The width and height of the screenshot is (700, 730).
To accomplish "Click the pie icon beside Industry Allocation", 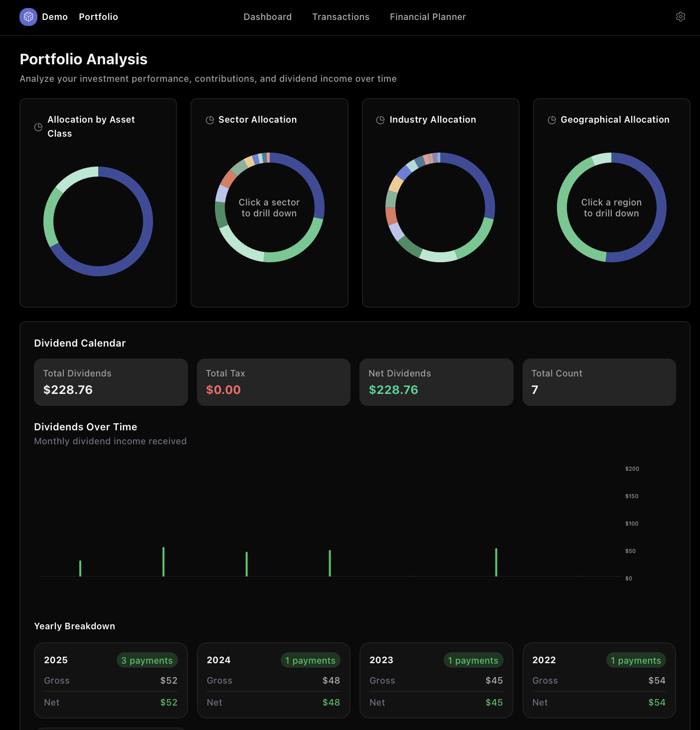I will pyautogui.click(x=380, y=120).
